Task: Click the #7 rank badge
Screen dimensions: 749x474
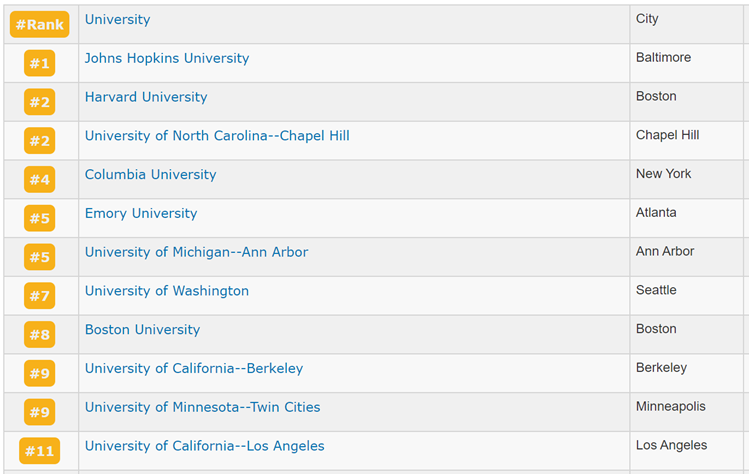Action: [x=40, y=296]
